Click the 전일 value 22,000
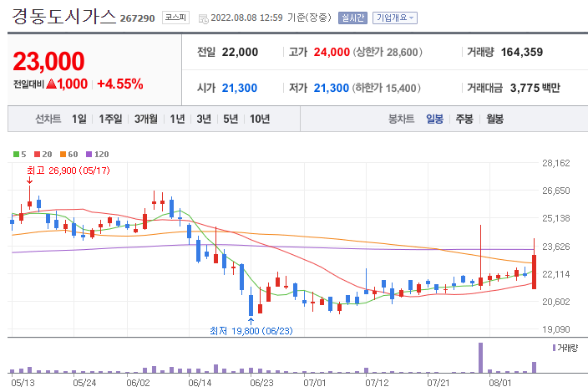This screenshot has height=392, width=588. [240, 52]
